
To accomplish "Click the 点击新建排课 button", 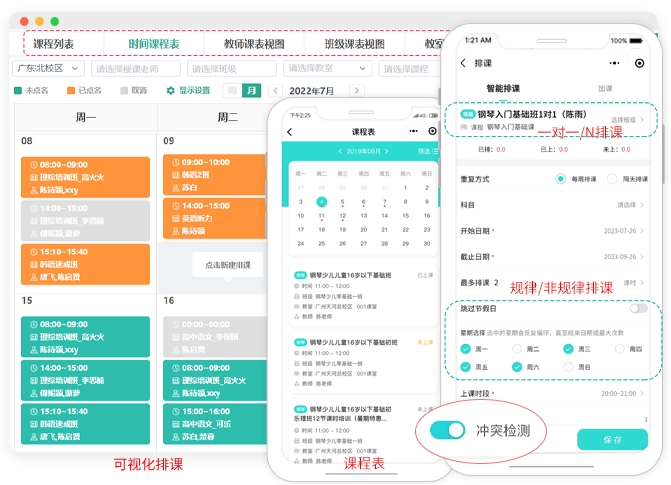I will click(x=227, y=265).
